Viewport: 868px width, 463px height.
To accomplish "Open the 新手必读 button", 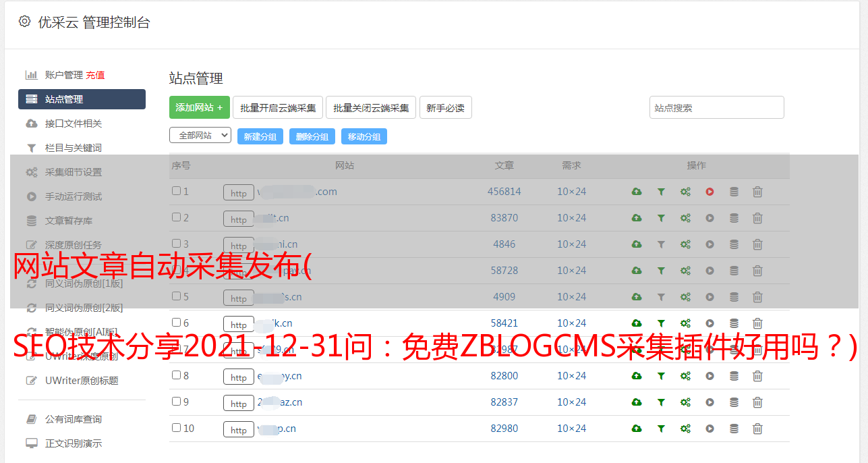I will click(x=446, y=107).
